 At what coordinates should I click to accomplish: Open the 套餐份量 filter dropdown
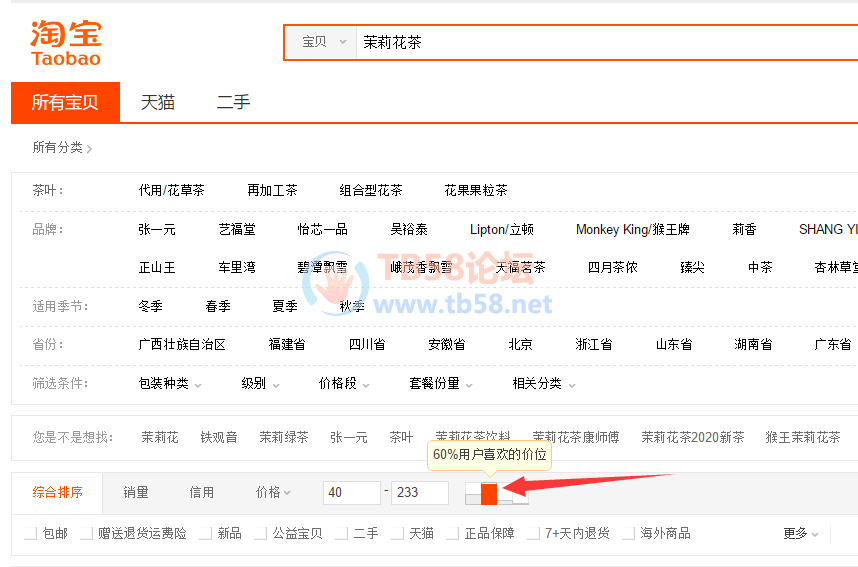441,384
